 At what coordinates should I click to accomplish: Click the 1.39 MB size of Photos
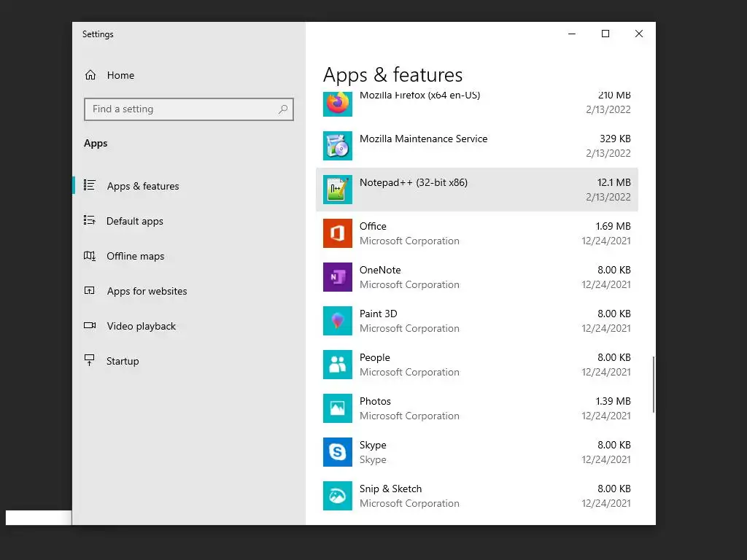(613, 402)
